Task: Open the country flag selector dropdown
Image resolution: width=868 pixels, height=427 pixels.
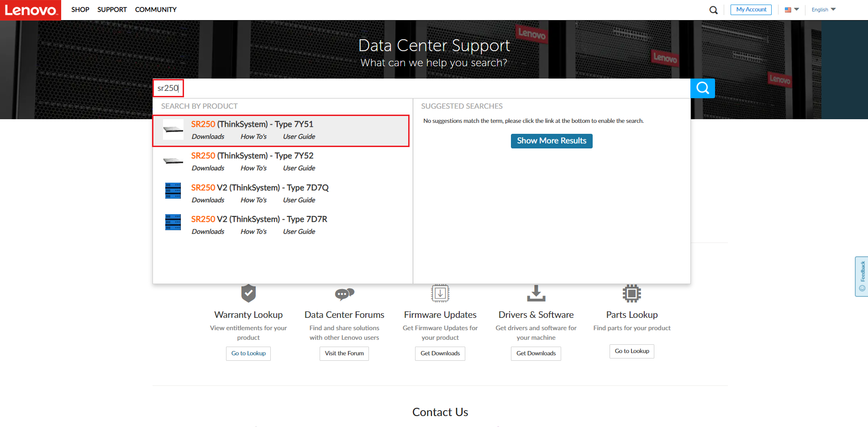Action: click(x=791, y=9)
